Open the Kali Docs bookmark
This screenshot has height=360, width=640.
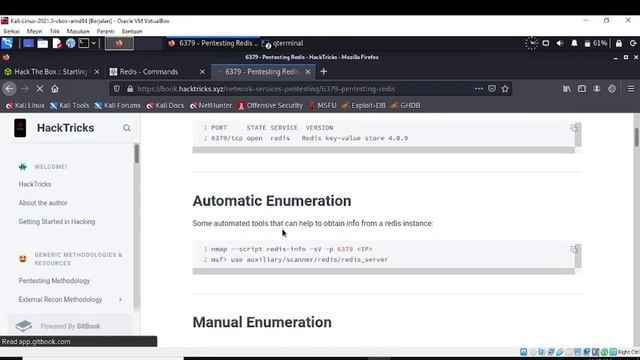click(x=165, y=106)
